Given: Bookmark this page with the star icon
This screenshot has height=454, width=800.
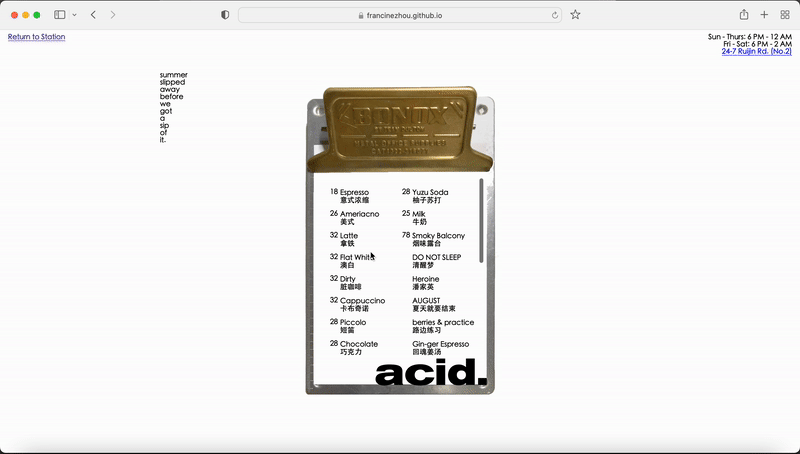Looking at the screenshot, I should click(x=576, y=15).
